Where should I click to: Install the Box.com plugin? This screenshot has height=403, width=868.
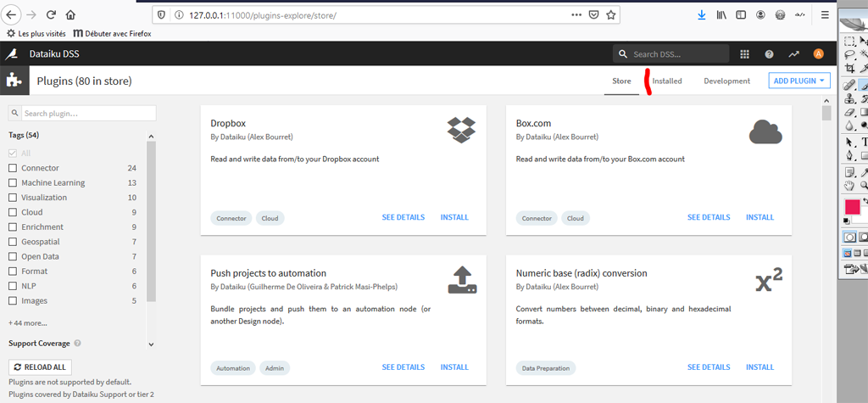tap(760, 217)
